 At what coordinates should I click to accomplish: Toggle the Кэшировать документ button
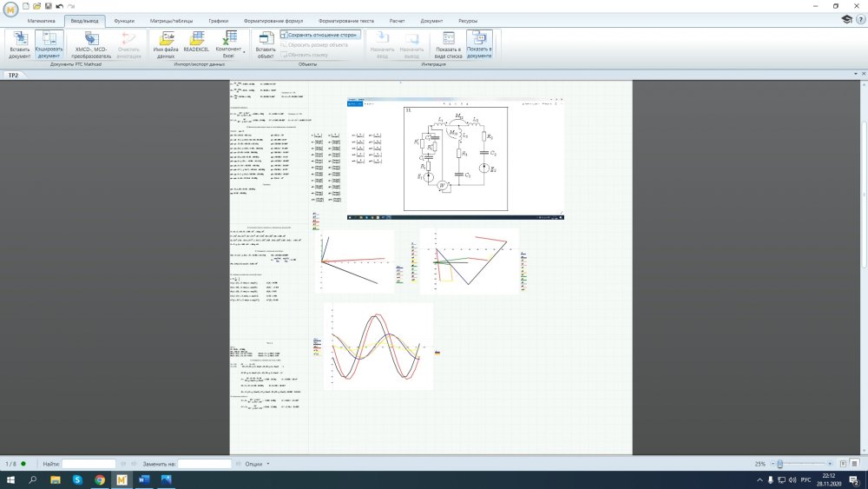pos(49,43)
